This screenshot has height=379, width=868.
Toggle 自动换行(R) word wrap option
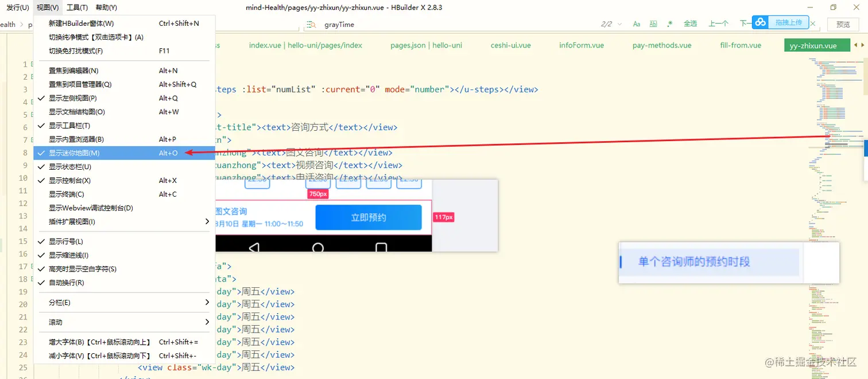coord(124,283)
